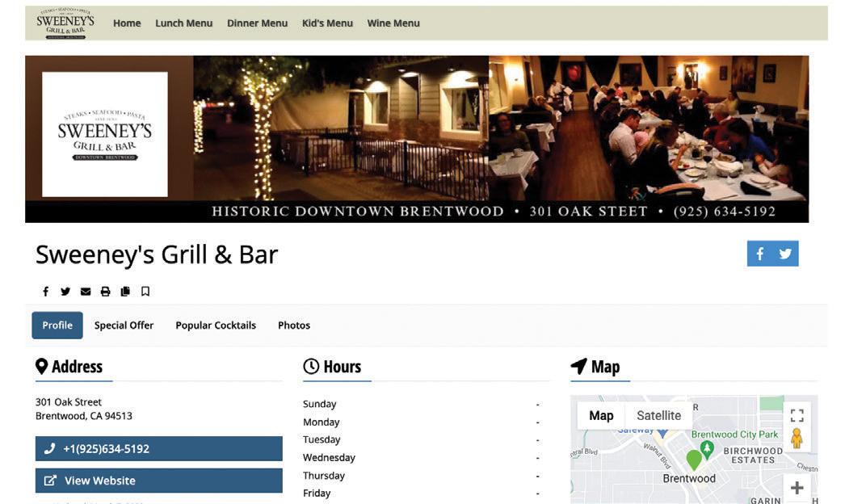
Task: Call +1(925)634-5192 phone button
Action: pos(159,448)
